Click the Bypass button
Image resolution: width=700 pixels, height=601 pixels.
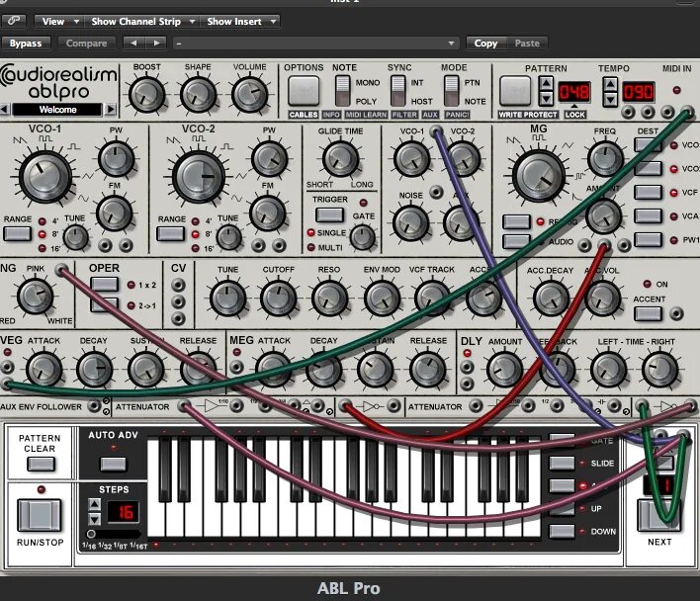pos(26,43)
